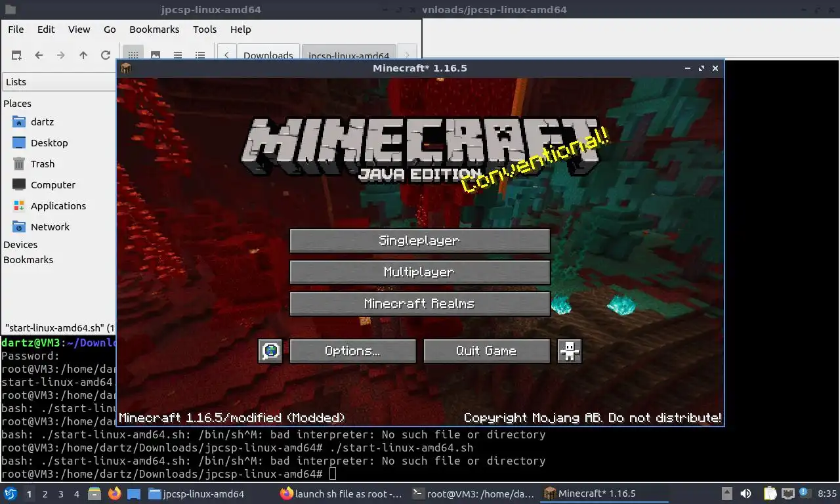Open the Tools menu in file manager
Viewport: 840px width, 504px height.
coord(205,30)
